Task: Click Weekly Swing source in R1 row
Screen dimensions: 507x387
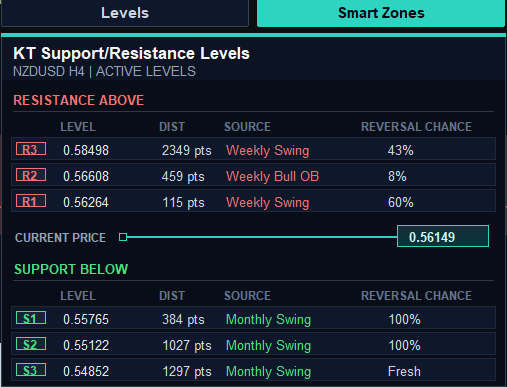Action: pos(268,203)
